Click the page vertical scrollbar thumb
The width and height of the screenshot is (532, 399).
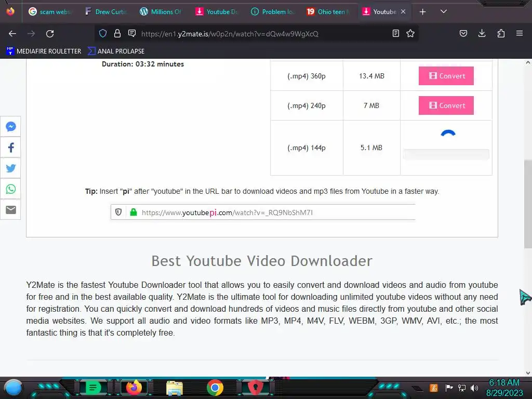click(x=528, y=204)
